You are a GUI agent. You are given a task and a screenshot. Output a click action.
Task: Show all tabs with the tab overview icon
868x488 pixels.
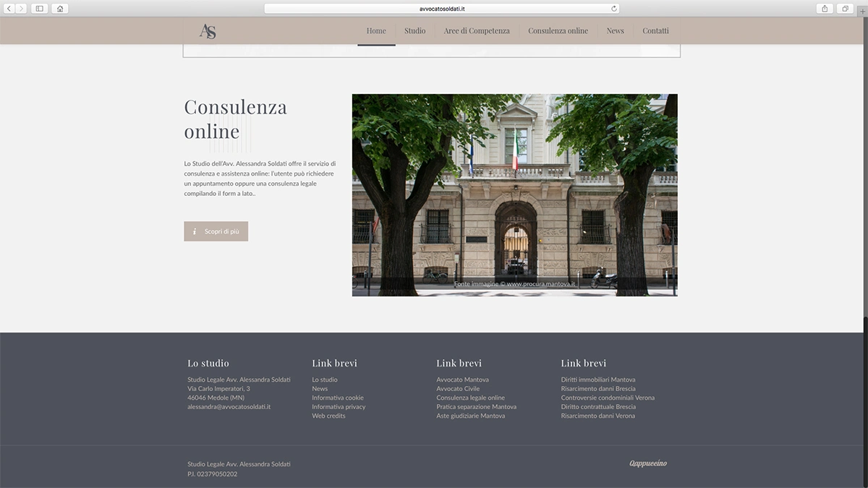845,9
